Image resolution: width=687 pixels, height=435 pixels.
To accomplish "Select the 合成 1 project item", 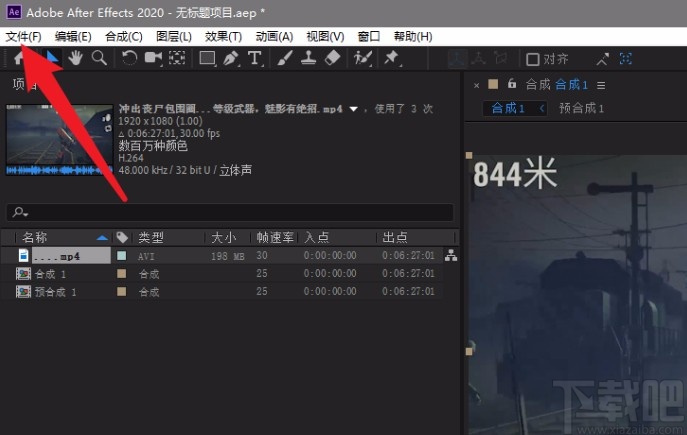I will (x=50, y=274).
